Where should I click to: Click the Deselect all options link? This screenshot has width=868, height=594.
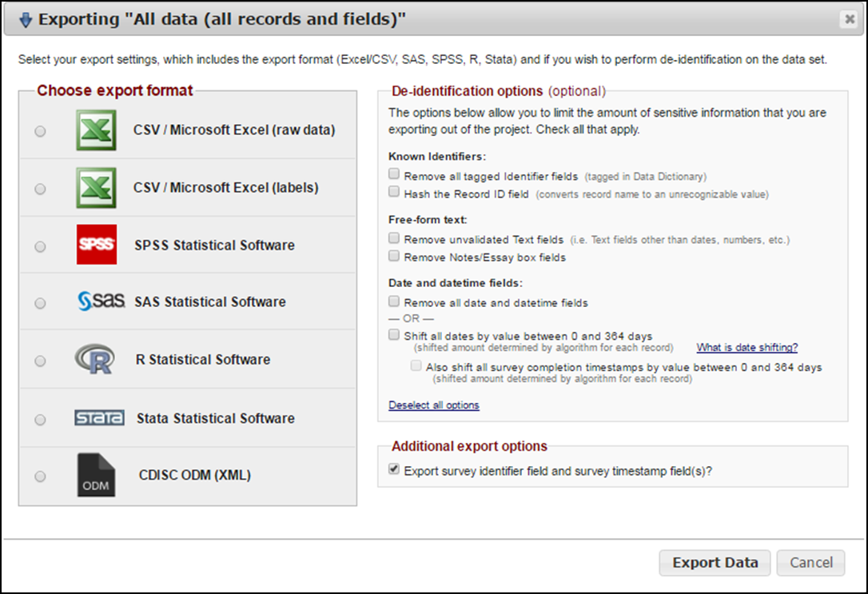click(x=433, y=405)
